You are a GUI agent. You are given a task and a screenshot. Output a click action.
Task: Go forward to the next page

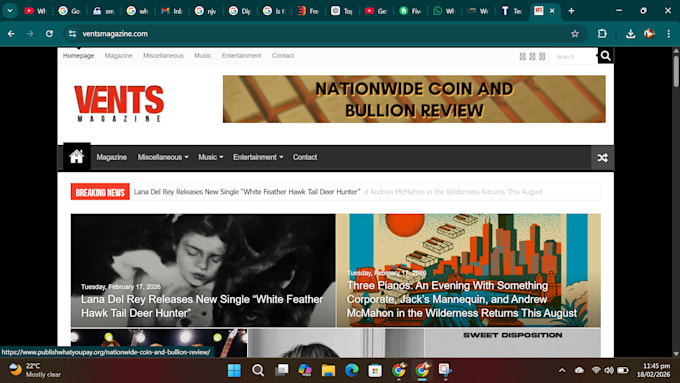[x=30, y=33]
